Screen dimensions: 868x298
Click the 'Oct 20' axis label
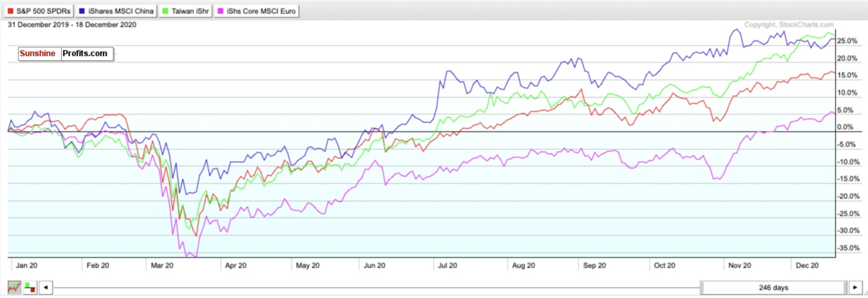point(664,265)
